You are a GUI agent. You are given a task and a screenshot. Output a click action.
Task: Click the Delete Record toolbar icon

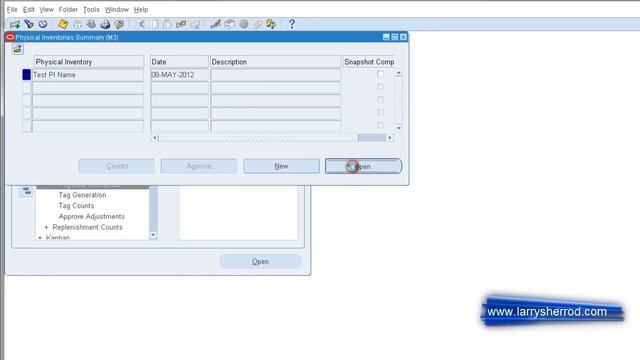coord(195,24)
